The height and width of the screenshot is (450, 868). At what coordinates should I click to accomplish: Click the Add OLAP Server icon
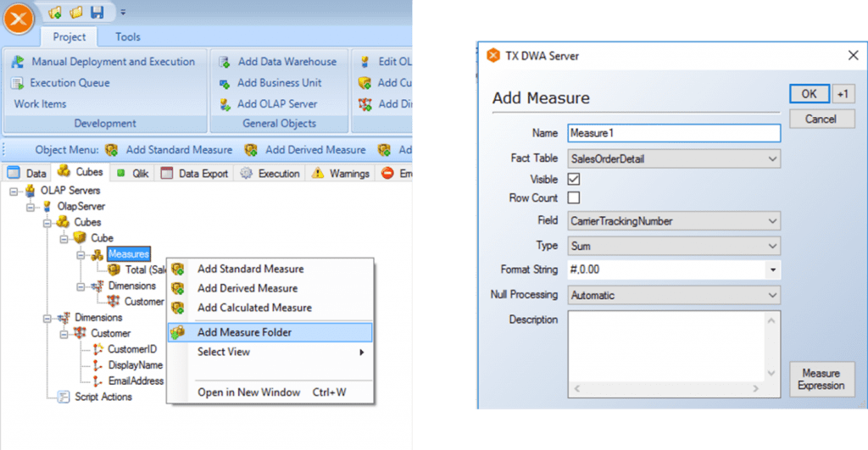(x=224, y=104)
